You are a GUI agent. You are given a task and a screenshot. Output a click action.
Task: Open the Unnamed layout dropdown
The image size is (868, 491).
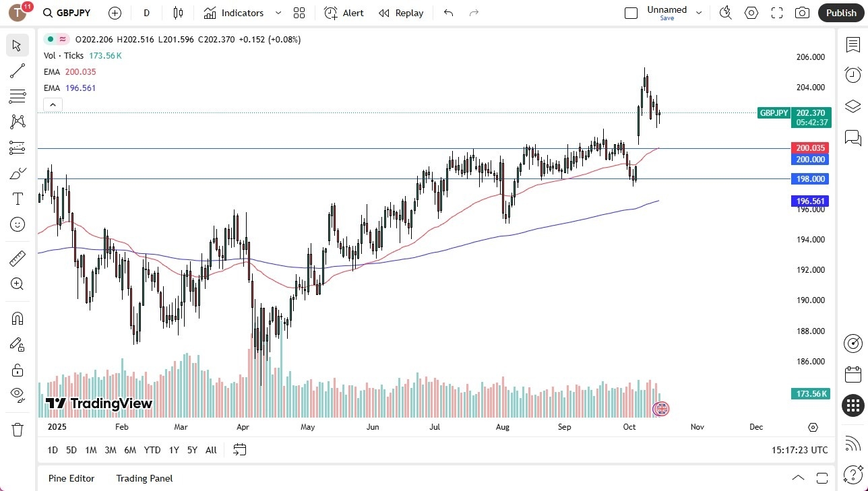(699, 11)
